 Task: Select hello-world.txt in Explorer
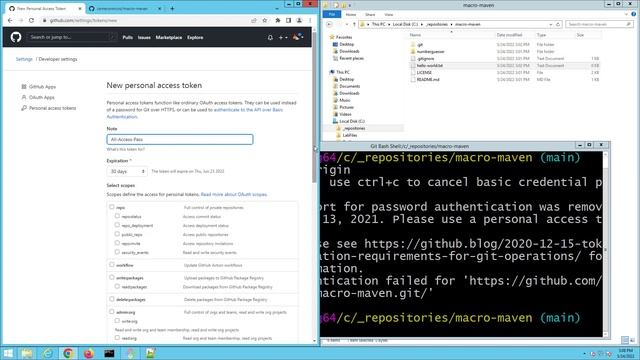tap(429, 66)
